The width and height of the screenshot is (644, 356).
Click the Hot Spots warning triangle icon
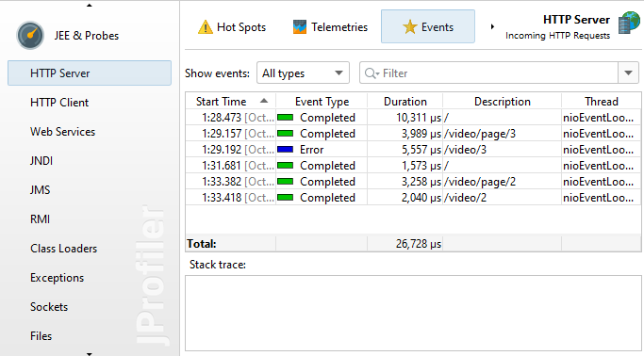(x=205, y=27)
